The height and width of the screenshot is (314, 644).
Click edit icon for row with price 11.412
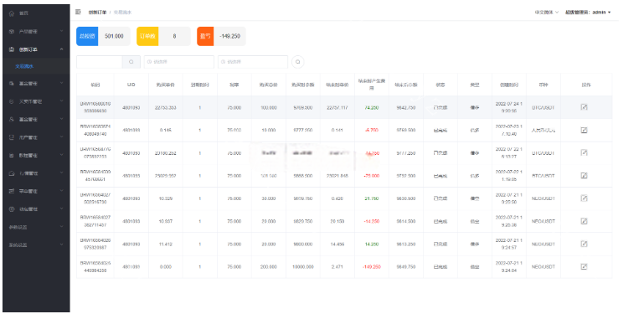(584, 244)
